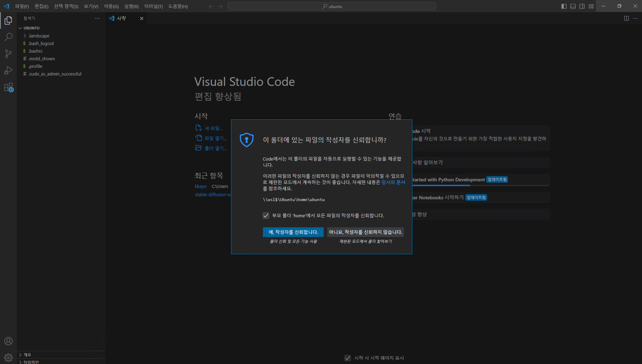
Task: Toggle bottom panel layout icon
Action: pyautogui.click(x=573, y=6)
